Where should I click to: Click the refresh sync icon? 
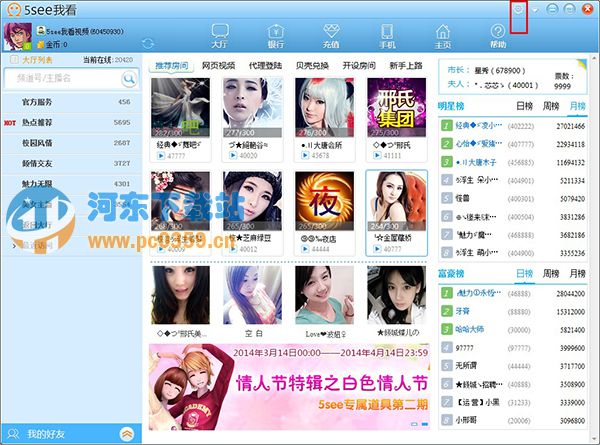pos(148,43)
